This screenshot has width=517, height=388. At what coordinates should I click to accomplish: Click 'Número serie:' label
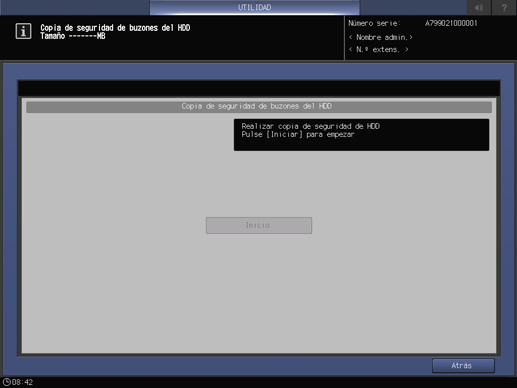click(x=374, y=23)
